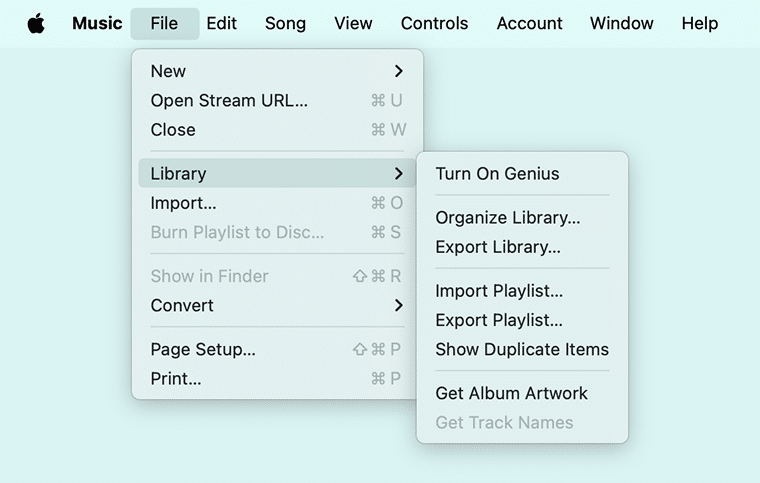Select Organize Library…
This screenshot has height=483, width=760.
click(522, 218)
